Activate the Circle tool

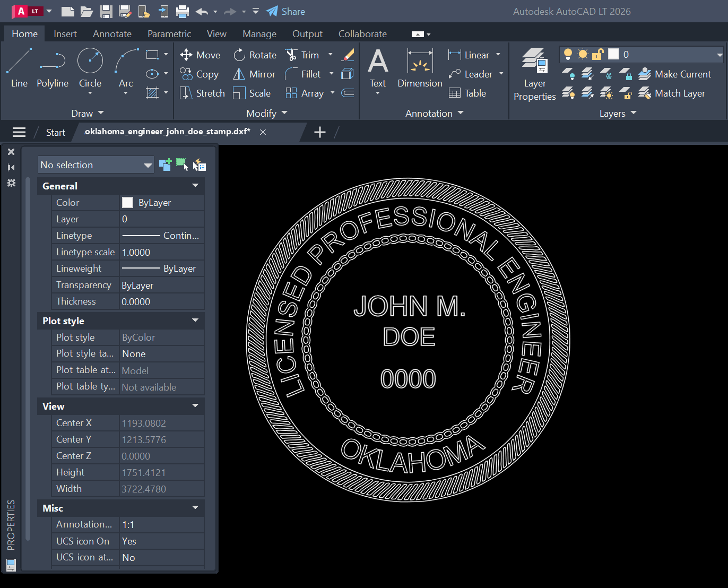coord(90,68)
